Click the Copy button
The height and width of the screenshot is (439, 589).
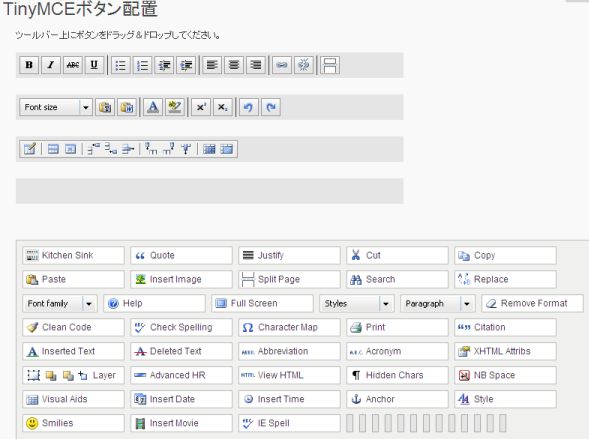pyautogui.click(x=505, y=255)
